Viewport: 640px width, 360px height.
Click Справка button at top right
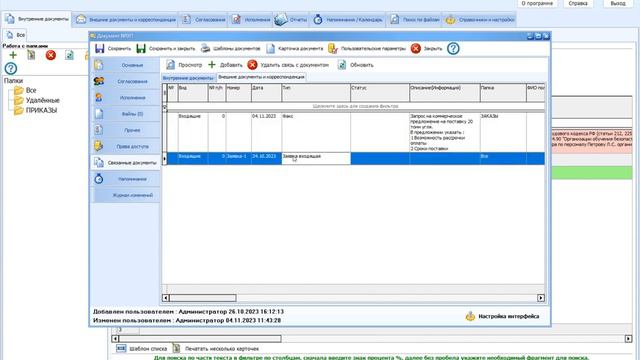point(578,3)
